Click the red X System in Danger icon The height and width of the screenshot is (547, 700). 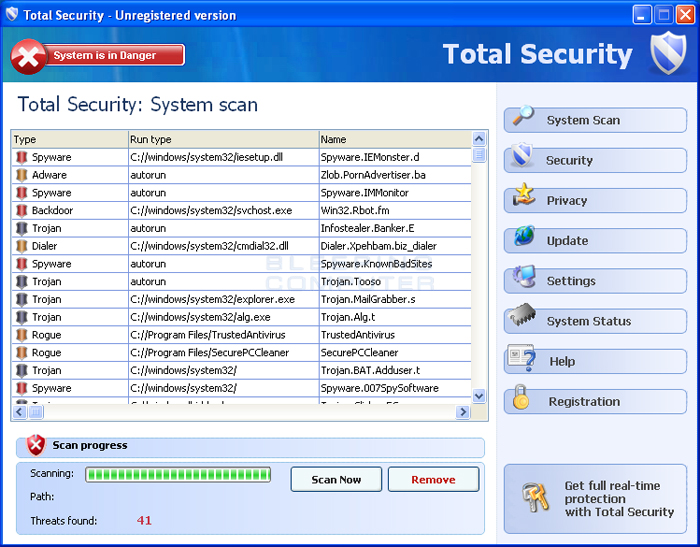coord(28,57)
